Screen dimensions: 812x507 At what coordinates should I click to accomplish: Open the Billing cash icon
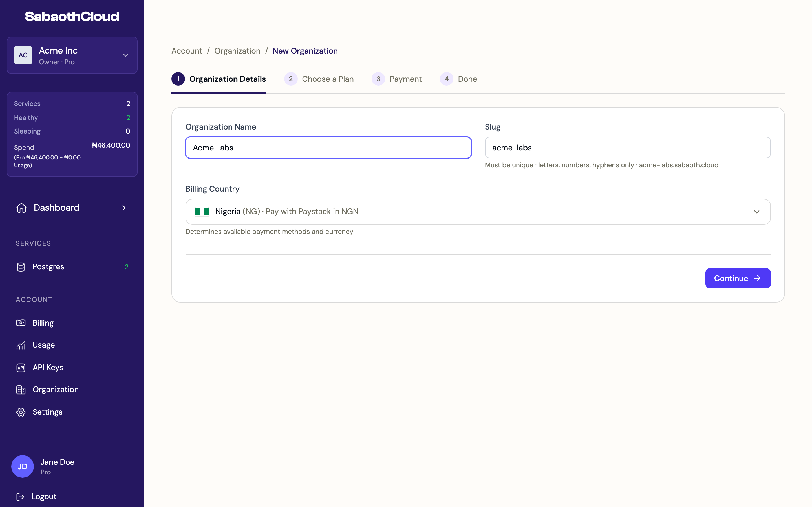(x=21, y=323)
